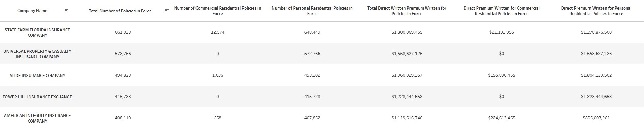
Task: Click Direct Premium Written for Personal header
Action: click(x=596, y=11)
